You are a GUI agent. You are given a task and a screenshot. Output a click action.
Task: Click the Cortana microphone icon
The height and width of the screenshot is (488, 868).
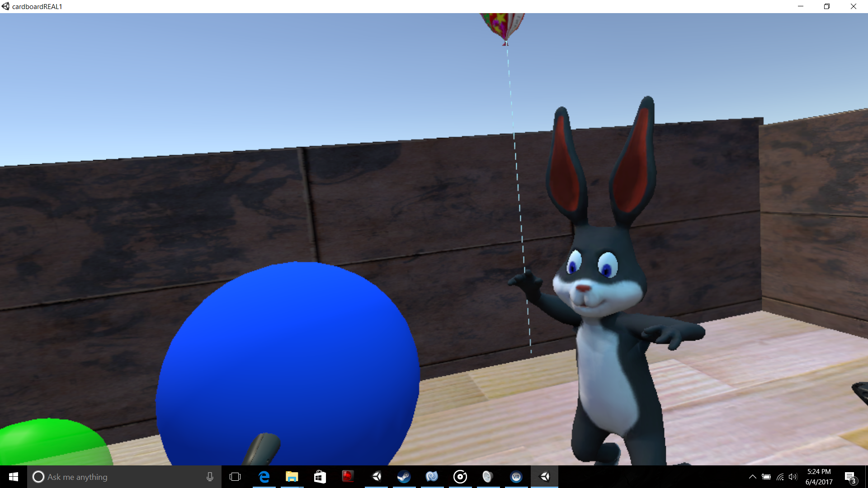coord(210,477)
